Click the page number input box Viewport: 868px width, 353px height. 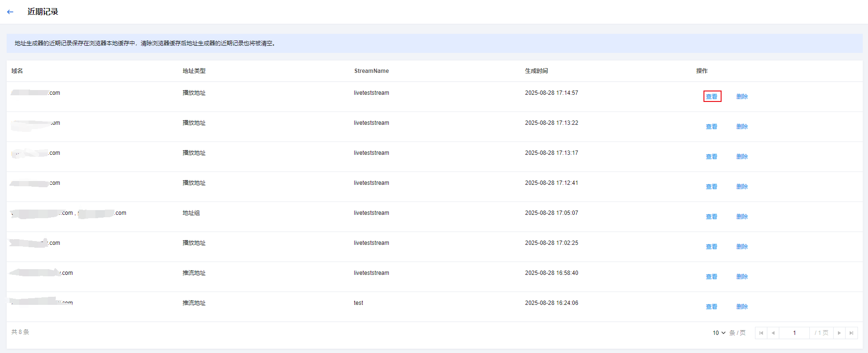794,333
